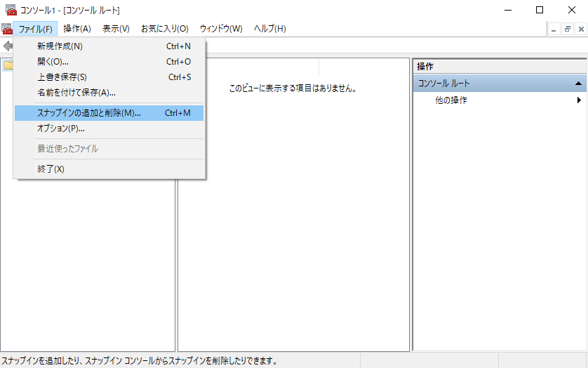
Task: Open the 操作(A) menu
Action: [77, 29]
